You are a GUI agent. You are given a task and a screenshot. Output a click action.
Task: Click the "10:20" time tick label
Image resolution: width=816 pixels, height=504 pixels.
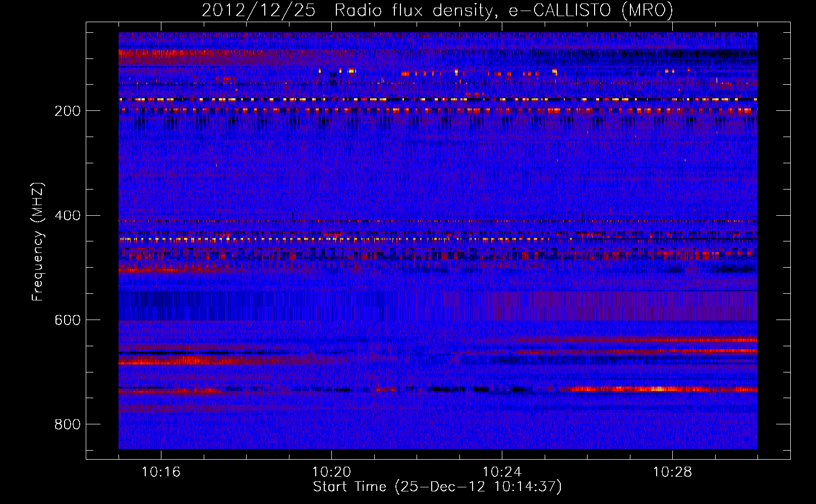tap(331, 472)
